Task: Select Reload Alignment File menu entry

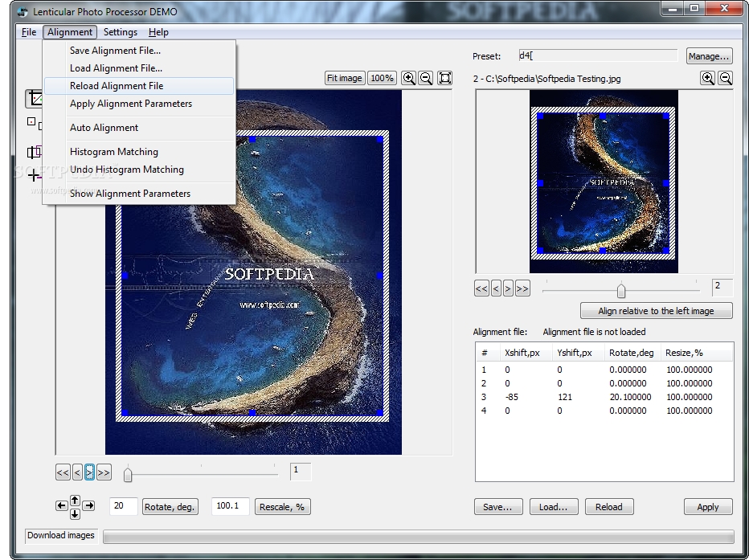Action: [139, 86]
